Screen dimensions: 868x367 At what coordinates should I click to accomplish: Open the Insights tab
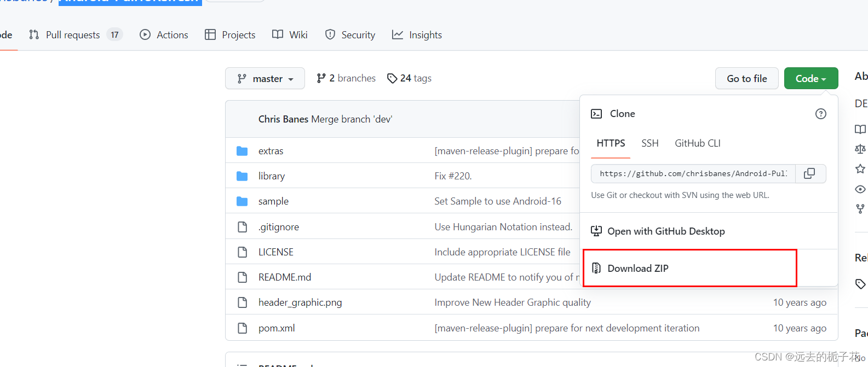pyautogui.click(x=417, y=34)
